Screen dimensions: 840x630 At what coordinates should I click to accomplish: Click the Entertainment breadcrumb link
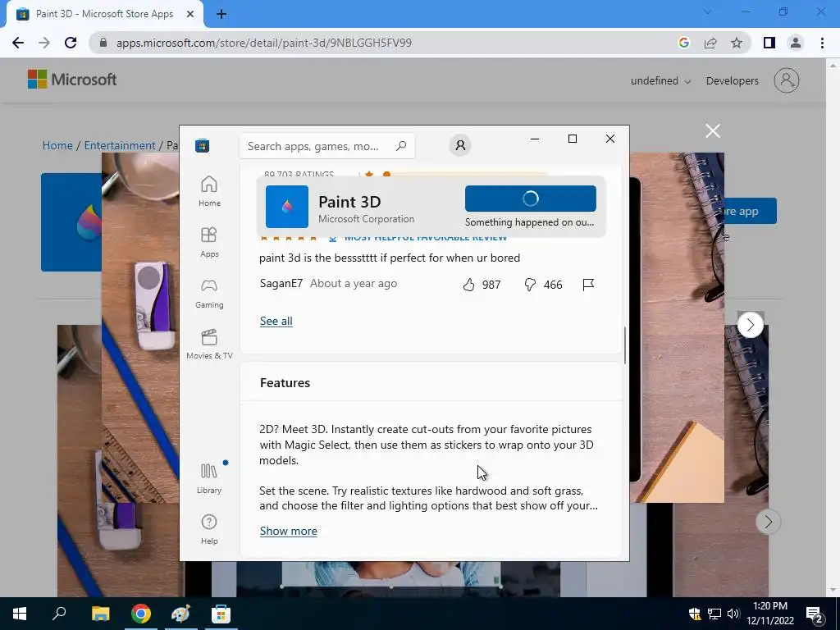tap(120, 145)
